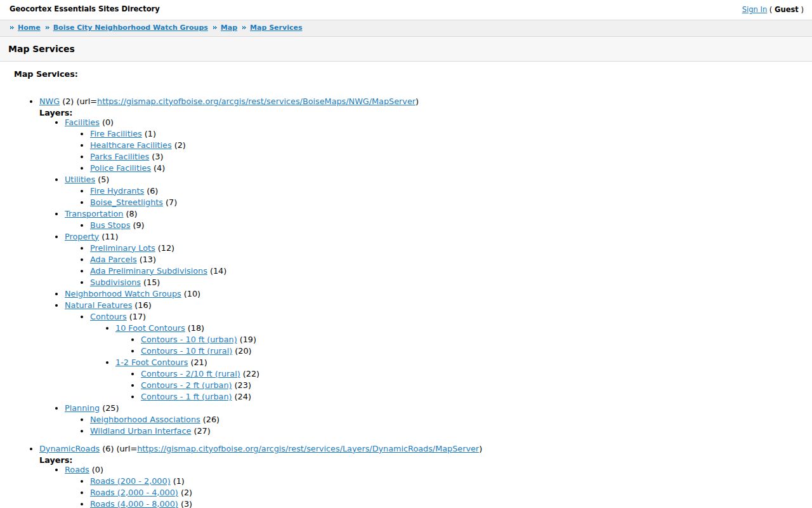The image size is (812, 508).
Task: Click the Ada Preliminary Subdivisions layer
Action: pyautogui.click(x=148, y=271)
